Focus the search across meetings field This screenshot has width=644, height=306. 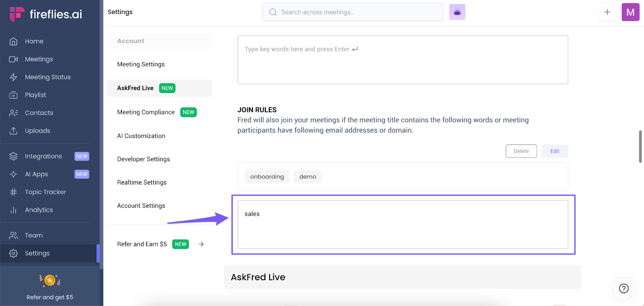click(x=353, y=12)
